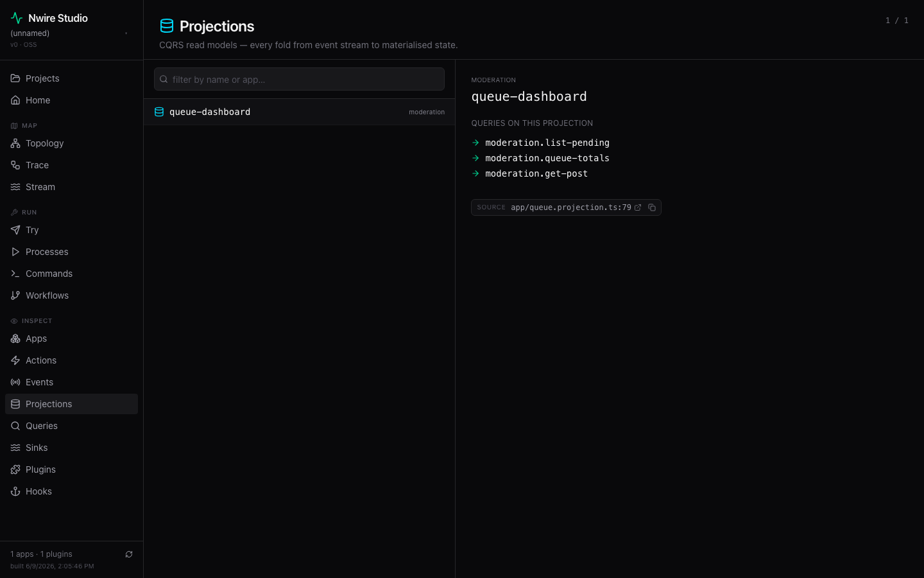Open the Actions lightning icon
The height and width of the screenshot is (578, 924).
tap(15, 360)
